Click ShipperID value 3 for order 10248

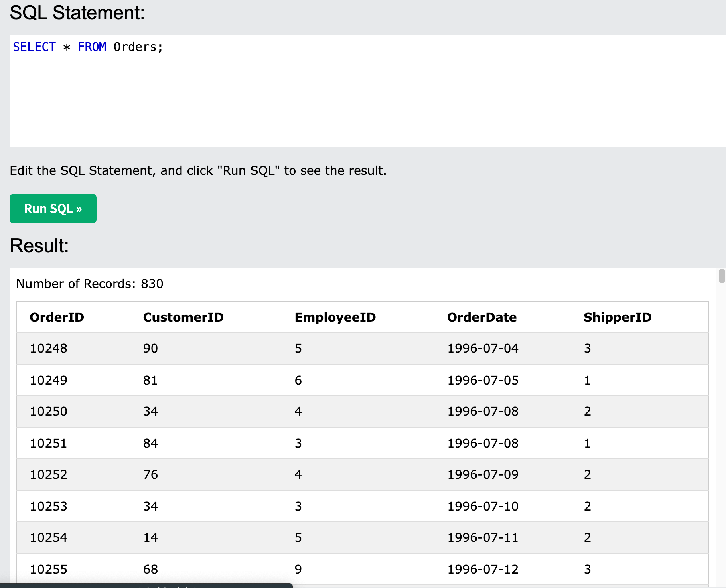(x=587, y=348)
